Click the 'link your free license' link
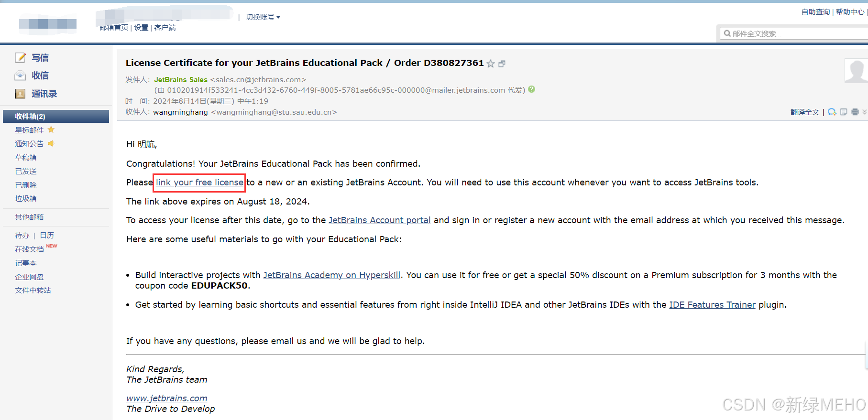This screenshot has height=420, width=868. click(199, 183)
